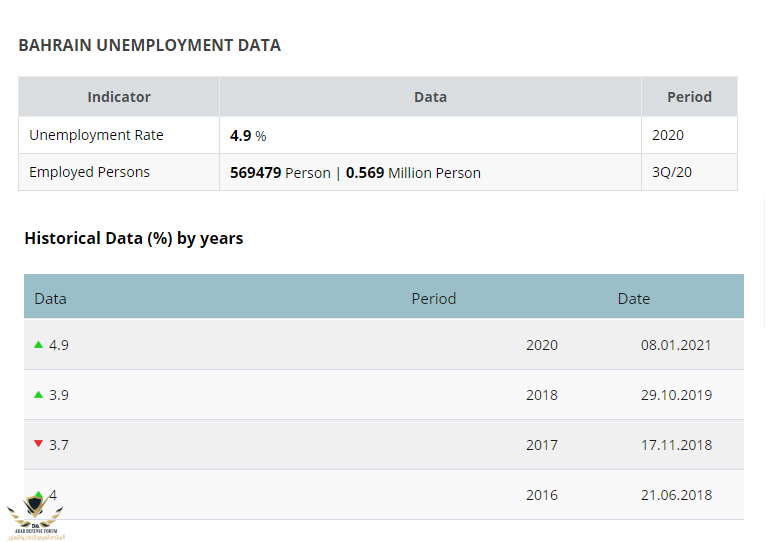767x542 pixels.
Task: Click the Arab Defense Forum logo watermark
Action: pos(35,518)
